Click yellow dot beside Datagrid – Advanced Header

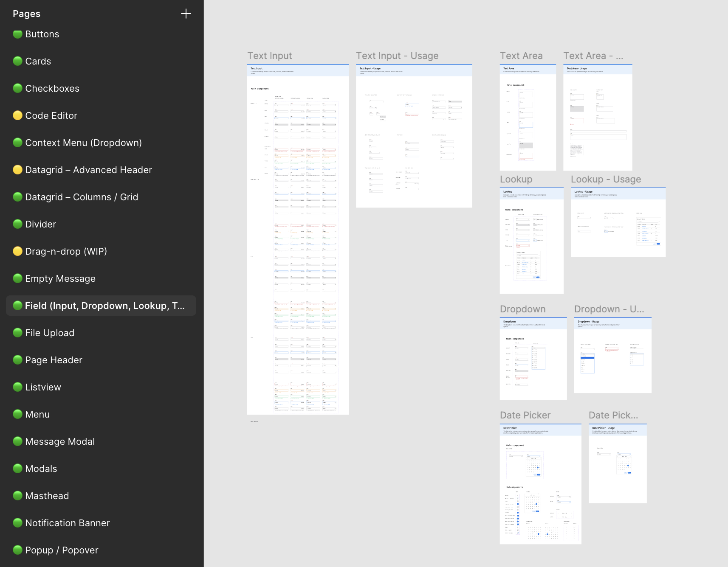pos(17,170)
